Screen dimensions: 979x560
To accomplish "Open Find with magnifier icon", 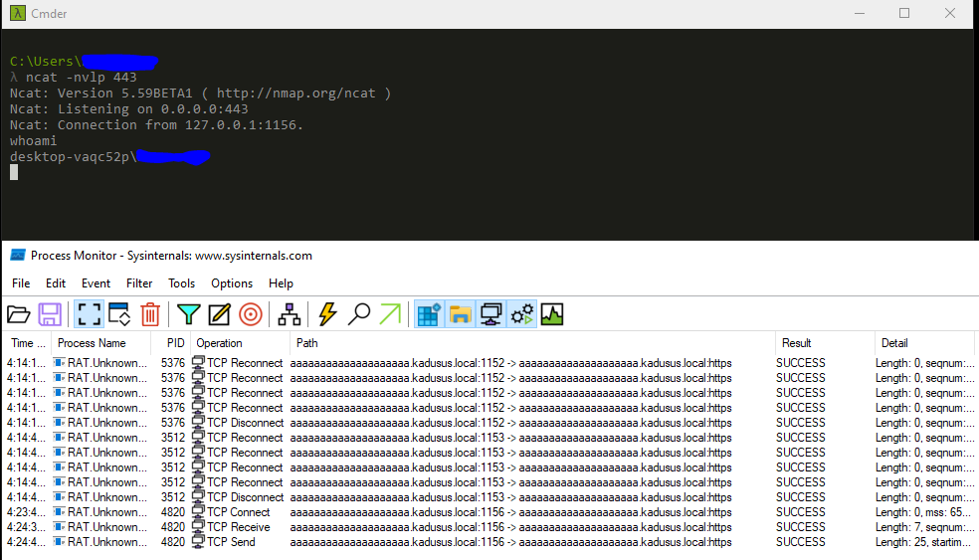I will click(x=359, y=314).
